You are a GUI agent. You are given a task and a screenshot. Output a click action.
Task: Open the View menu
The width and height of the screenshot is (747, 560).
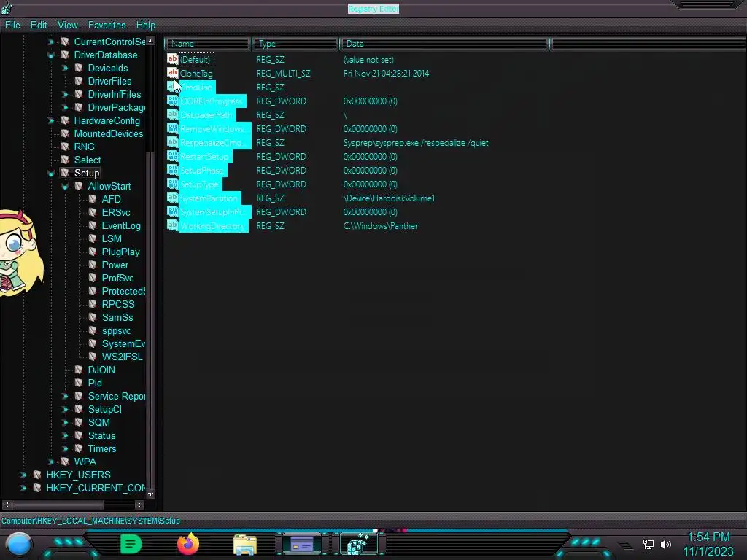tap(68, 26)
